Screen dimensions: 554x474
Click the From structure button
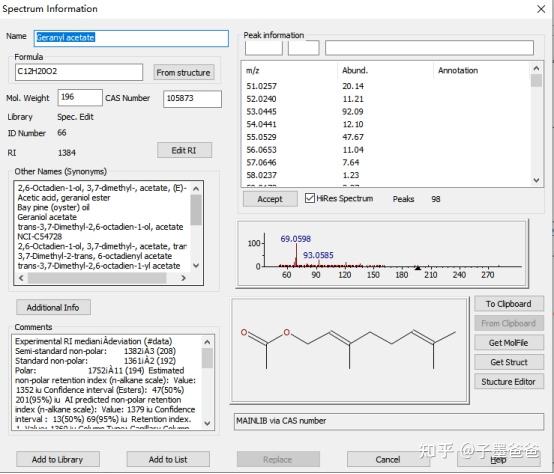tap(183, 72)
